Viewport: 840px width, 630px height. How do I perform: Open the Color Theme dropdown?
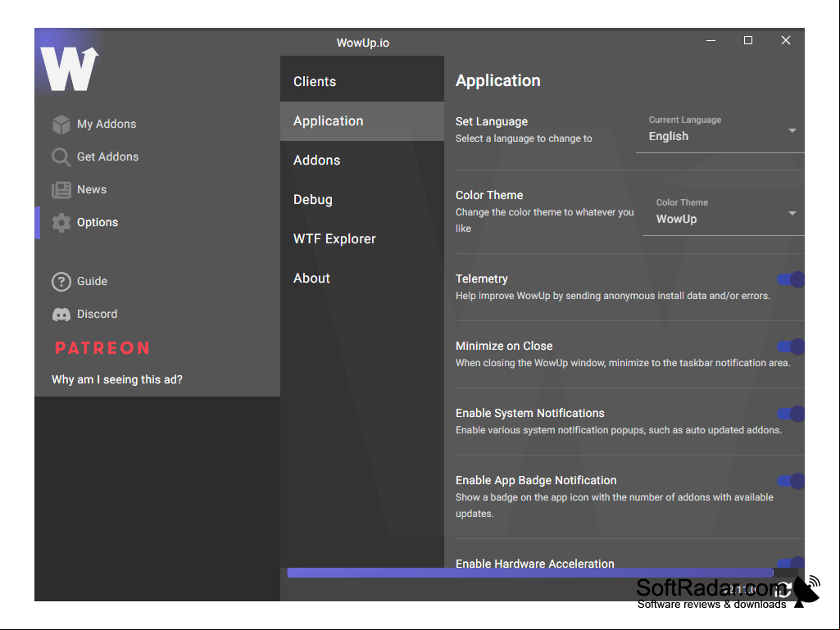(724, 214)
